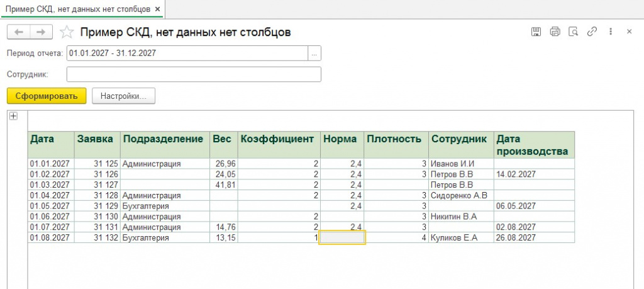Select date cell 01.05.2027
Image resolution: width=644 pixels, height=289 pixels.
tap(51, 205)
